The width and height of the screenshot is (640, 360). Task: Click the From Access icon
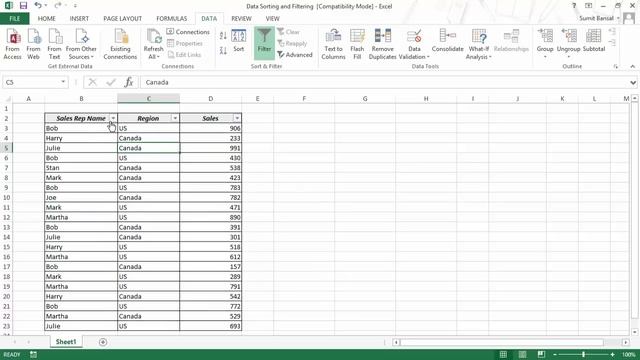click(x=13, y=44)
